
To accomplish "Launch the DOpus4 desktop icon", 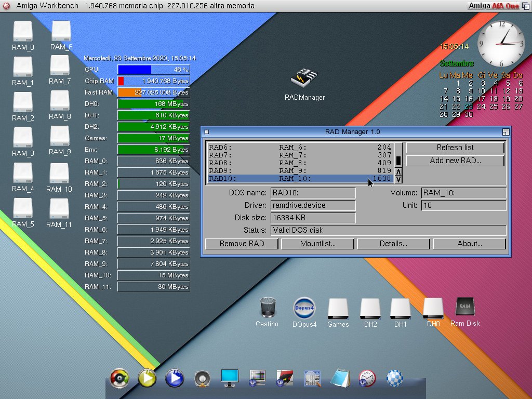I will (x=304, y=308).
